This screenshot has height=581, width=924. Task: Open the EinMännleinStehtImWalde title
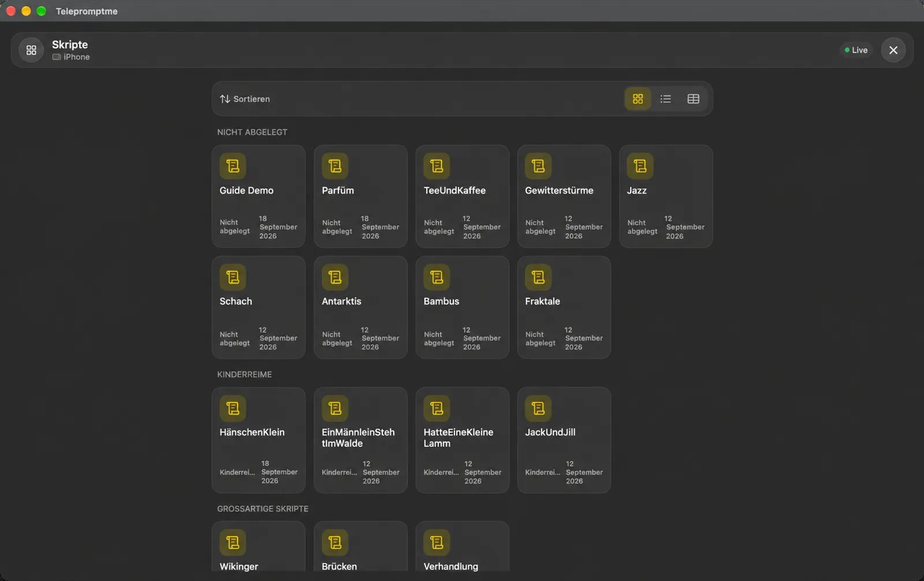pos(358,438)
